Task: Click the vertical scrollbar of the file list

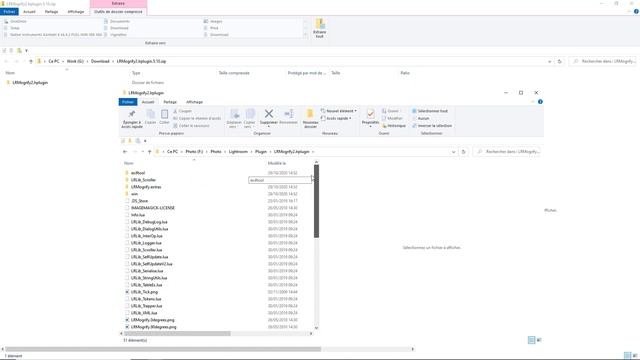Action: tap(316, 201)
